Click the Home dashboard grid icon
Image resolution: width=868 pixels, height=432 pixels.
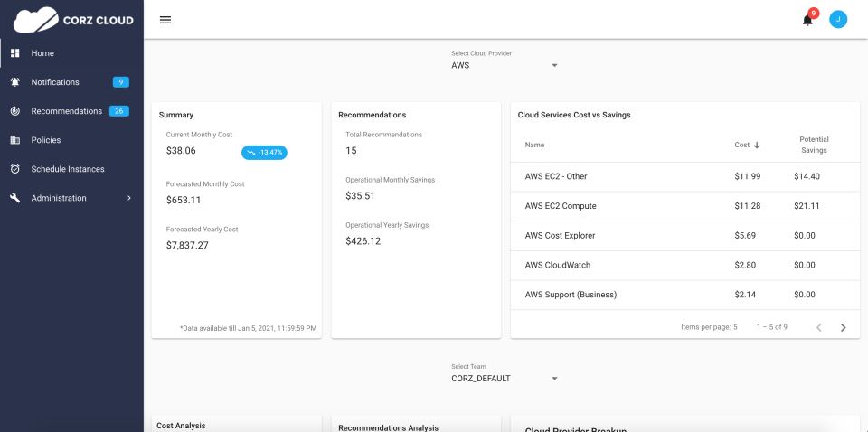coord(15,53)
